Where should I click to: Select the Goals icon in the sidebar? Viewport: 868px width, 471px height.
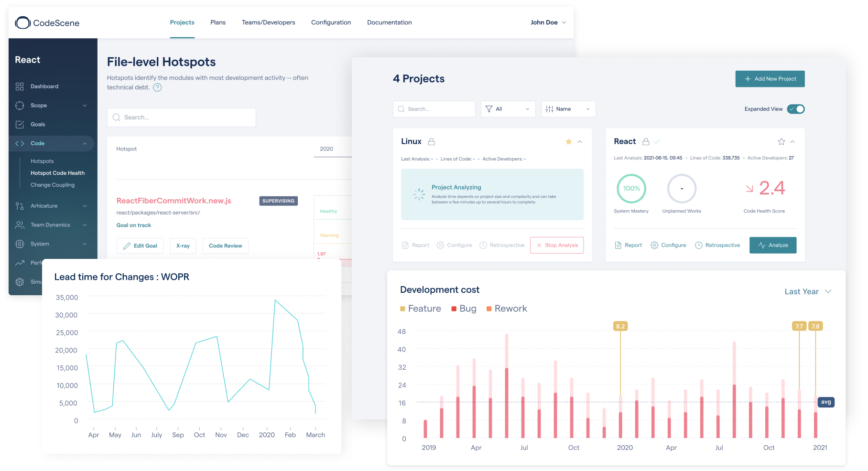[20, 124]
